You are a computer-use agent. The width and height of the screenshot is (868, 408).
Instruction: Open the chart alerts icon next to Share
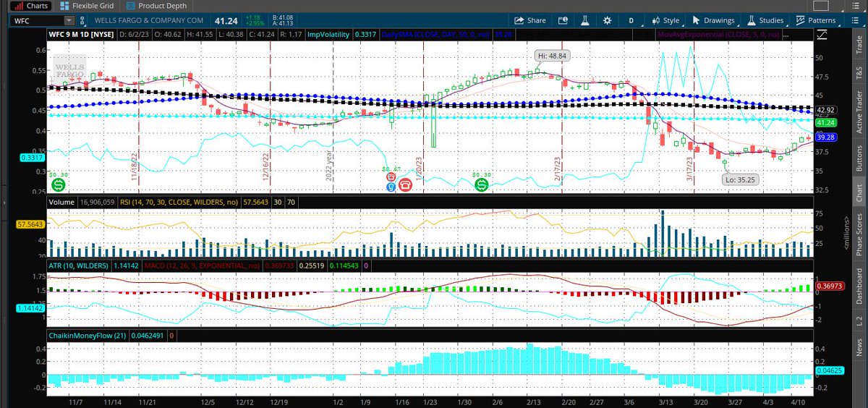[x=564, y=20]
